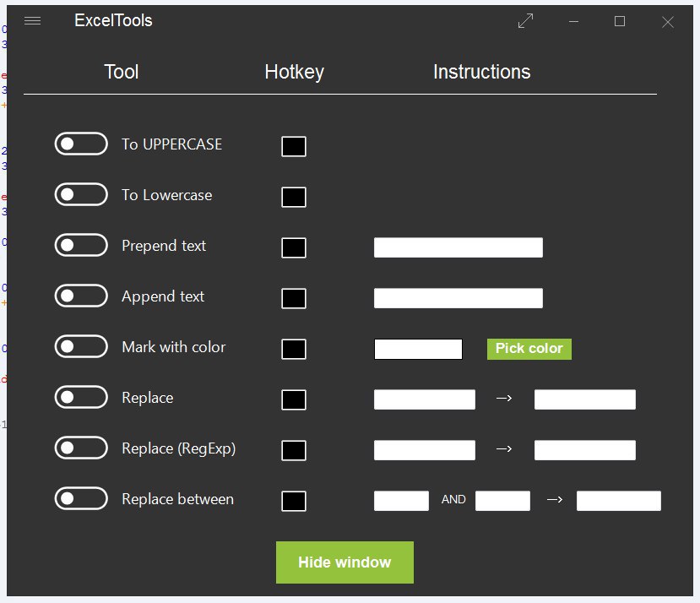The image size is (700, 603).
Task: Click the Replace between label
Action: point(177,499)
